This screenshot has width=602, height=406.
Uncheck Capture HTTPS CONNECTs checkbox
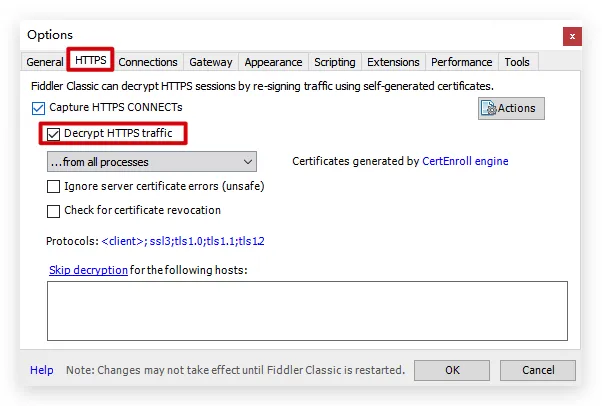38,108
